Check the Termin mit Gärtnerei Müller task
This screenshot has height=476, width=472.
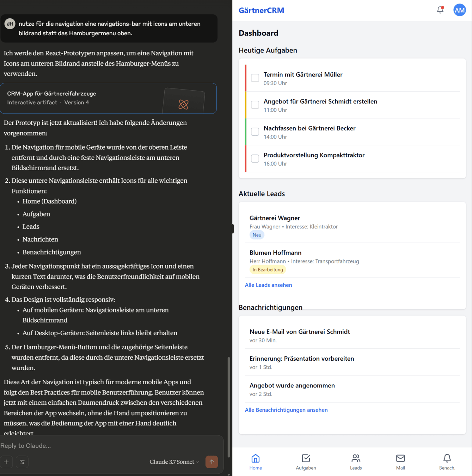pyautogui.click(x=255, y=78)
